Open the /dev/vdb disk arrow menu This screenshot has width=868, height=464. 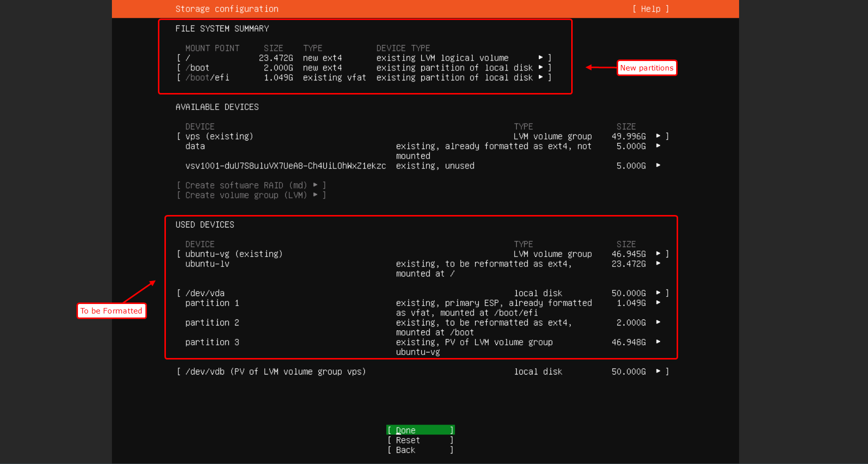(658, 371)
